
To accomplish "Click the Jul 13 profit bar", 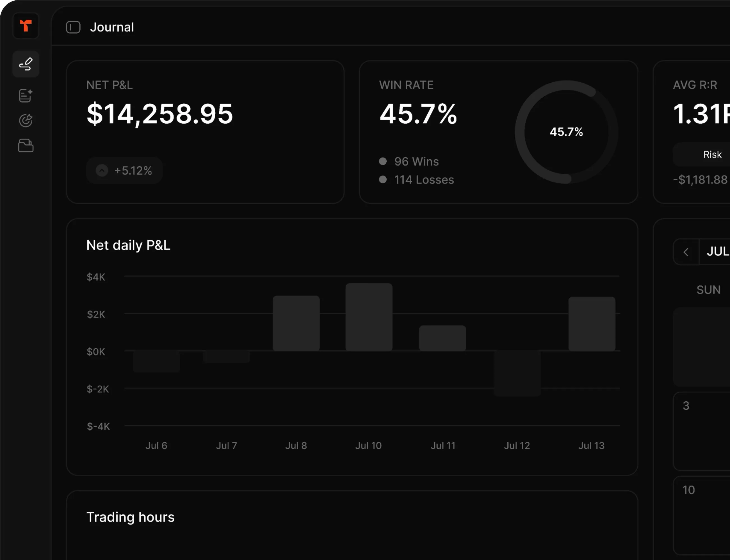I will [592, 324].
